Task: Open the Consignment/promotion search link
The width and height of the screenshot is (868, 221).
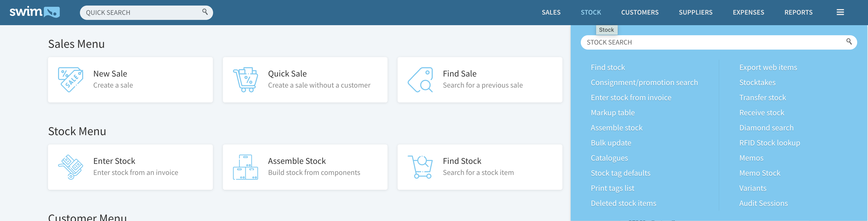Action: point(644,83)
